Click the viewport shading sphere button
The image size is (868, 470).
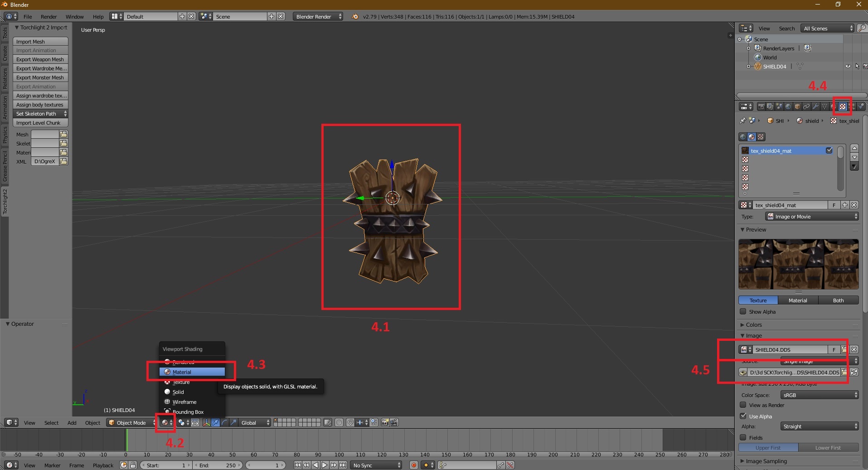pyautogui.click(x=165, y=422)
